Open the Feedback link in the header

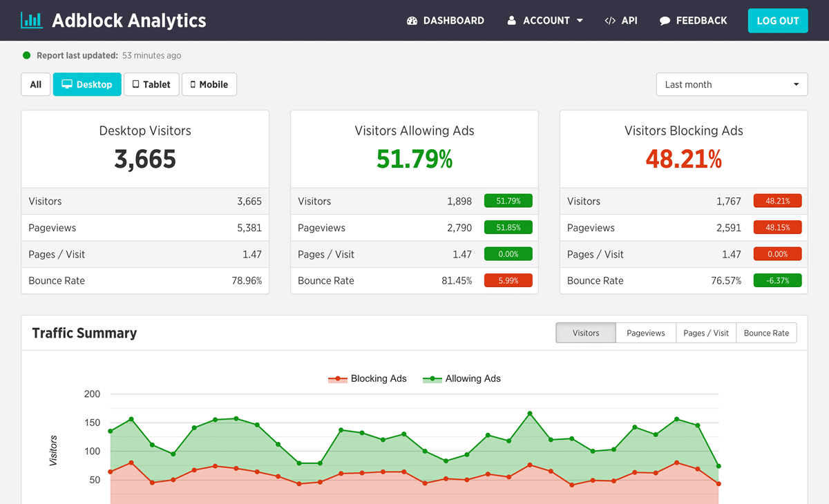[701, 21]
